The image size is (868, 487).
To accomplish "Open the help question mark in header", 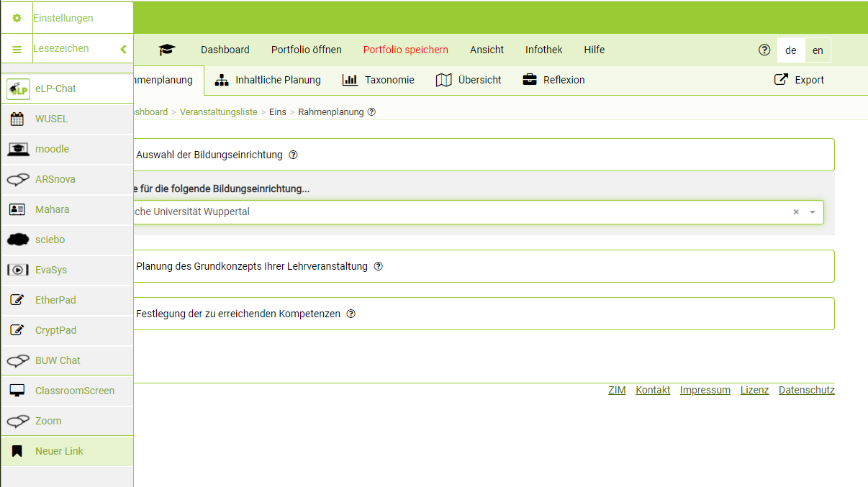I will (764, 50).
